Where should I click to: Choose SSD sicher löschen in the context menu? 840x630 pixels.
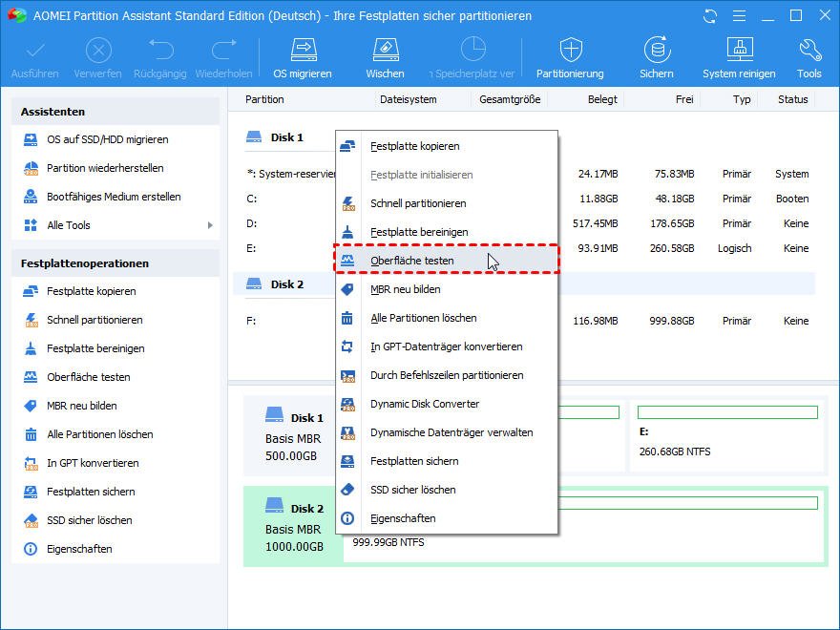pos(447,490)
